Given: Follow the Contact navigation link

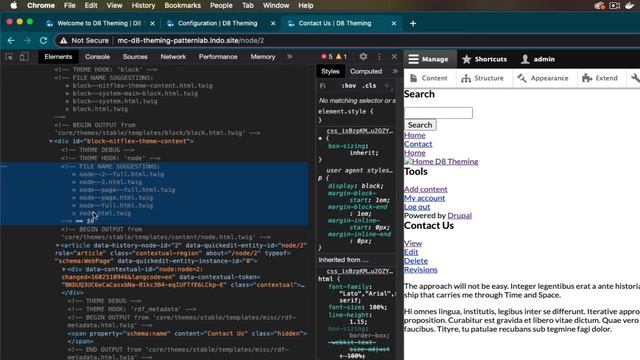Looking at the screenshot, I should tap(418, 144).
